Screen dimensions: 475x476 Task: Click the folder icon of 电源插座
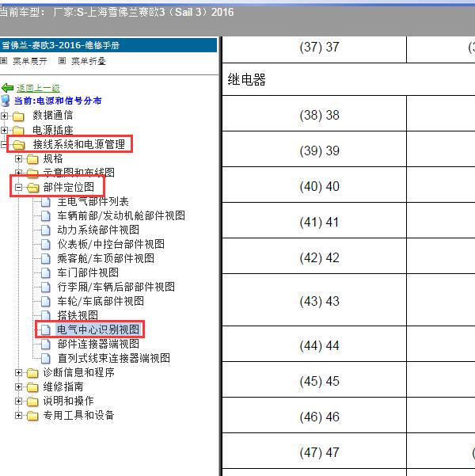(x=18, y=130)
